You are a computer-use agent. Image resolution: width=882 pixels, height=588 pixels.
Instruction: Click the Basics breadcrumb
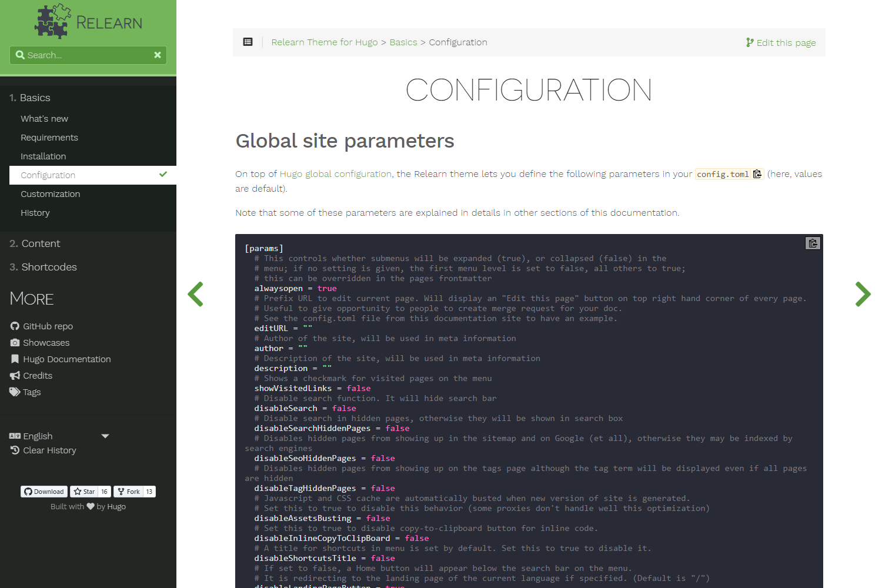[403, 42]
